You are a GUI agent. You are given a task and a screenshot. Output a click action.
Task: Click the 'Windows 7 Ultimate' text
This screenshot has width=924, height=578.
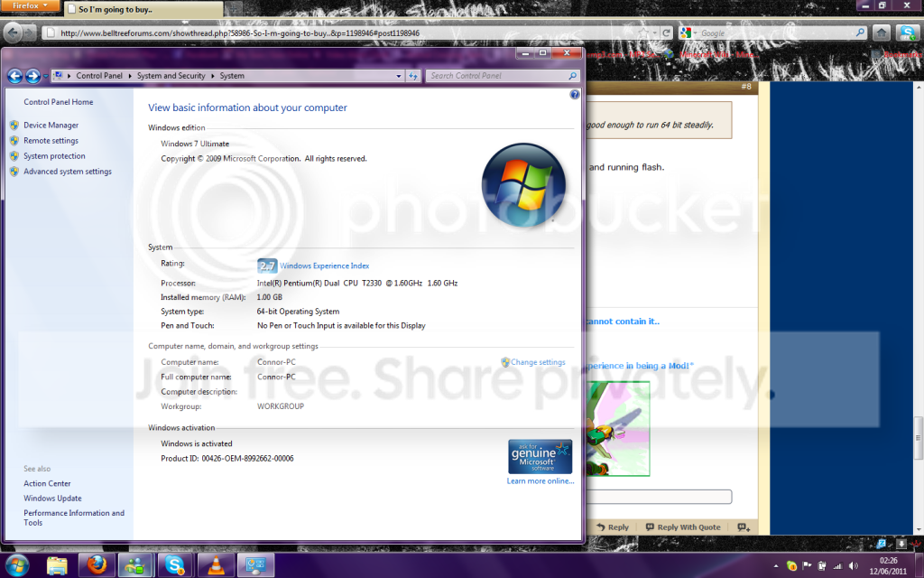click(195, 144)
